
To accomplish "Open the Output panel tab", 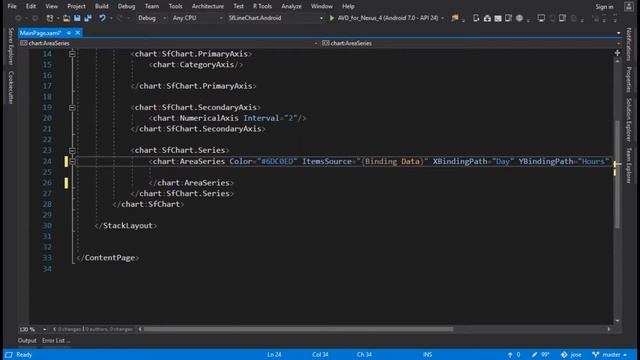I will tap(27, 340).
